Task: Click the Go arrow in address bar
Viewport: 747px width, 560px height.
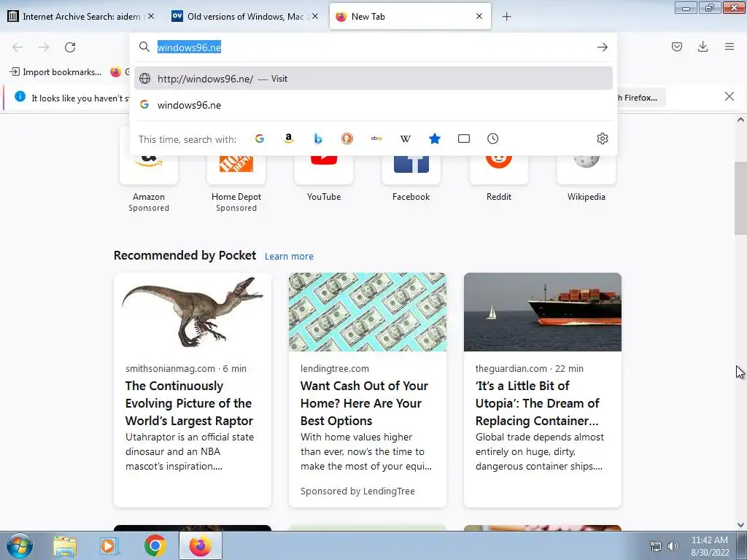Action: point(602,47)
